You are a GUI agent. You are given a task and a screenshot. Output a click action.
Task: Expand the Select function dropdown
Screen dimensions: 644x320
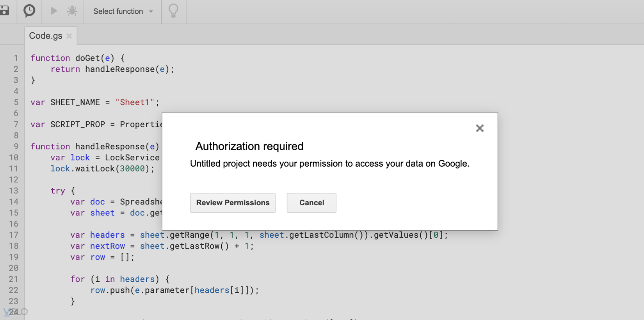coord(123,11)
